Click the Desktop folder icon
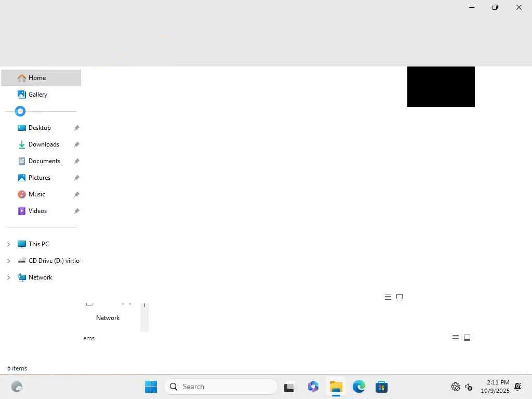 22,128
